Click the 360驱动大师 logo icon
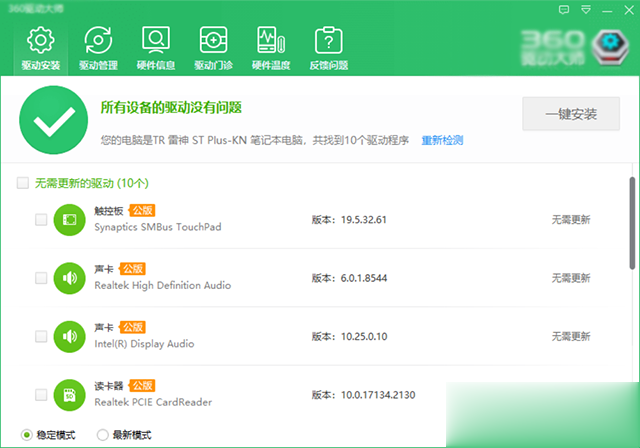The height and width of the screenshot is (448, 640). [x=610, y=47]
